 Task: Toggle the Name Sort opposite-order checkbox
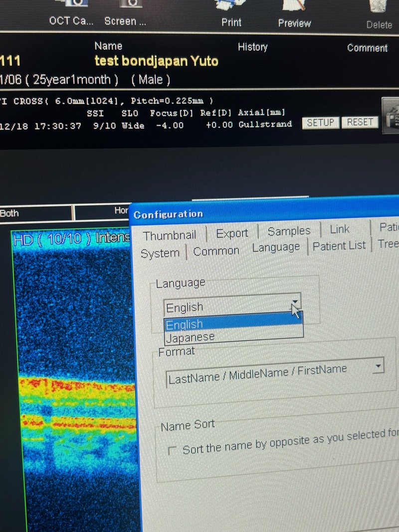[x=172, y=451]
